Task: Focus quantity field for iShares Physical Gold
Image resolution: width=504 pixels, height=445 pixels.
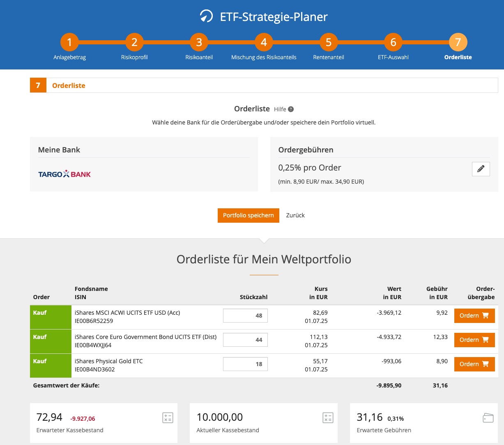Action: click(245, 364)
